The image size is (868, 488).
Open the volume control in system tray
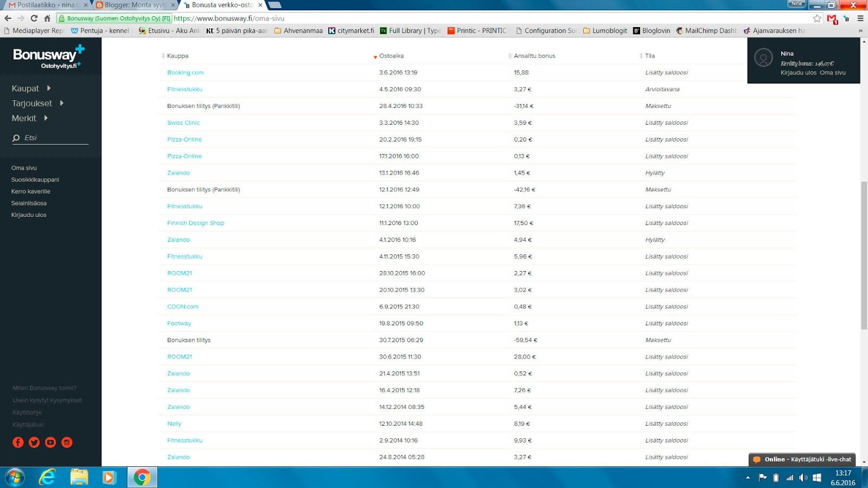[803, 478]
